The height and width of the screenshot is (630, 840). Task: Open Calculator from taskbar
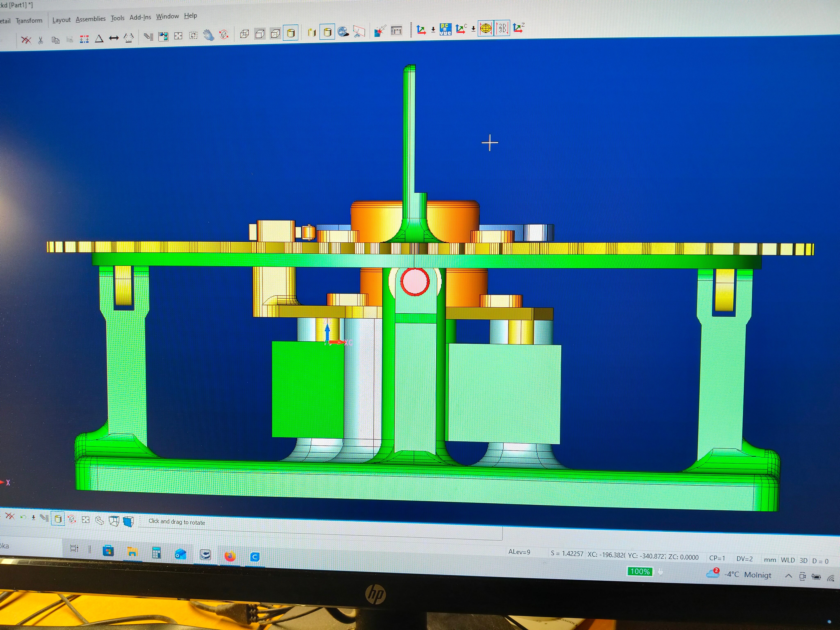click(156, 553)
